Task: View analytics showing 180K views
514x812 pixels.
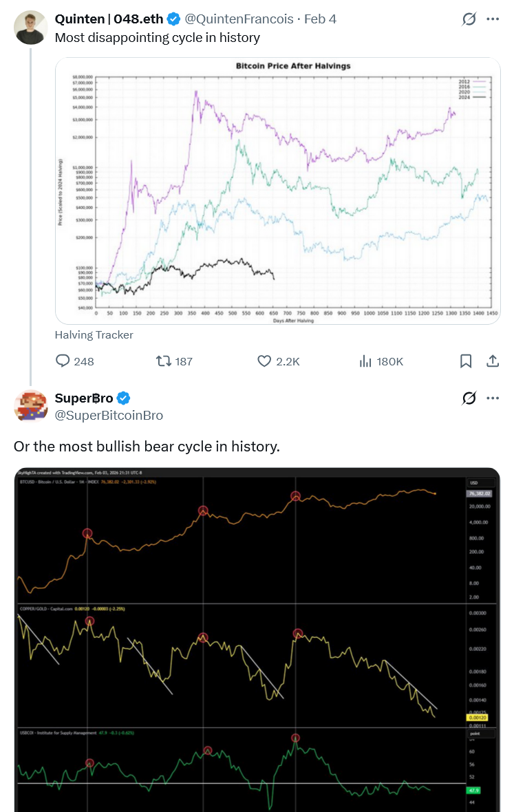Action: tap(366, 361)
